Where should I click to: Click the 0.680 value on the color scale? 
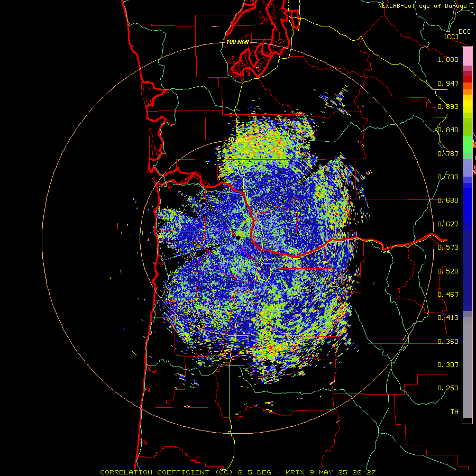coord(448,200)
